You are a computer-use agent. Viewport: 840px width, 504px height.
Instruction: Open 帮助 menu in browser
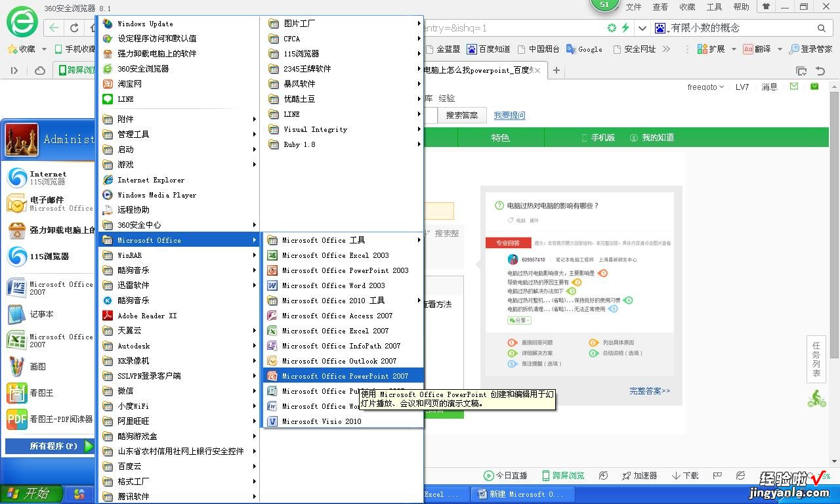click(x=741, y=7)
